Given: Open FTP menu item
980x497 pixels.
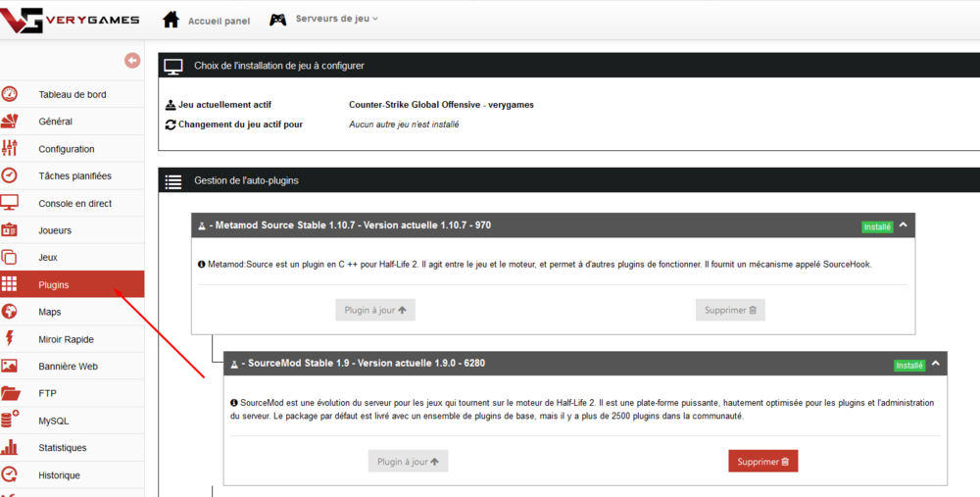Looking at the screenshot, I should [x=72, y=393].
